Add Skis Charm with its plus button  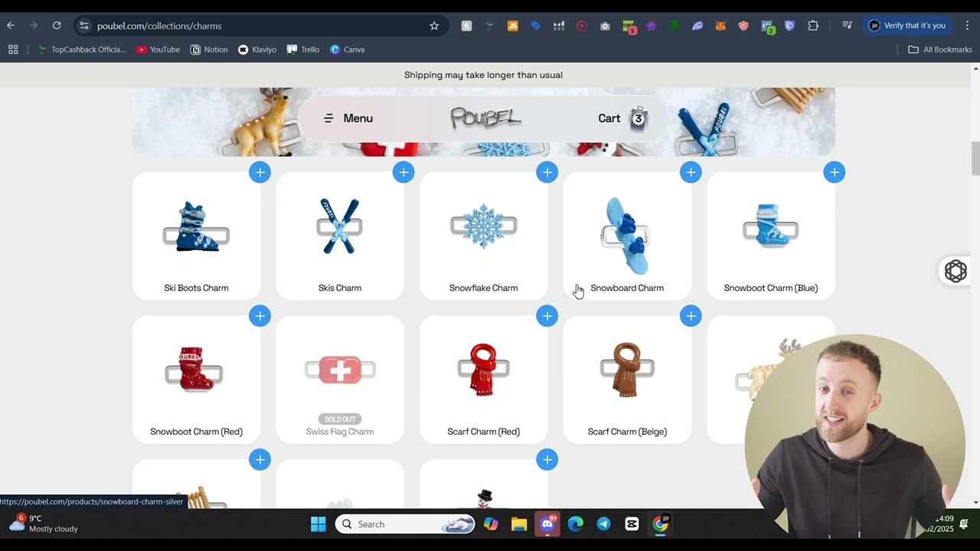pos(403,172)
